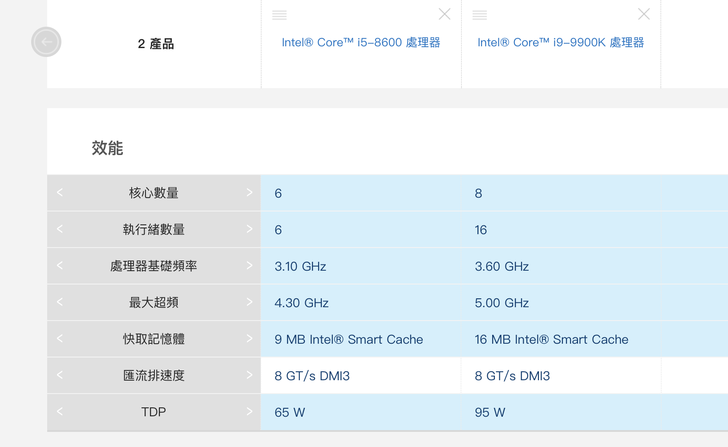Viewport: 728px width, 447px height.
Task: Remove Core i5-8600 from comparison
Action: point(444,14)
